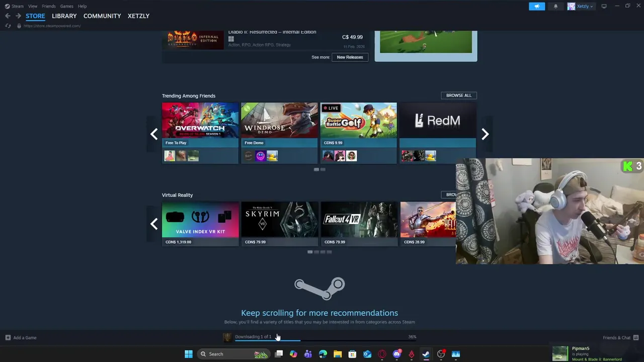The width and height of the screenshot is (644, 362).
Task: Open the Steam menu
Action: pyautogui.click(x=14, y=6)
